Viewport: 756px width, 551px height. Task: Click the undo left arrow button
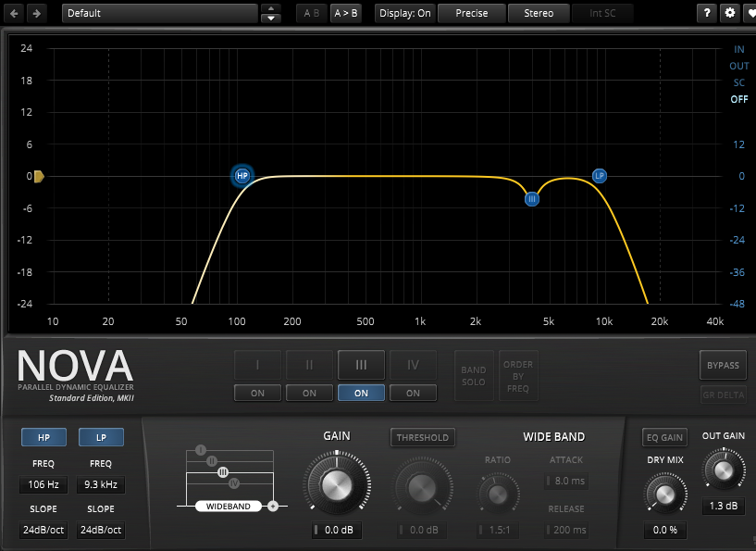coord(14,14)
